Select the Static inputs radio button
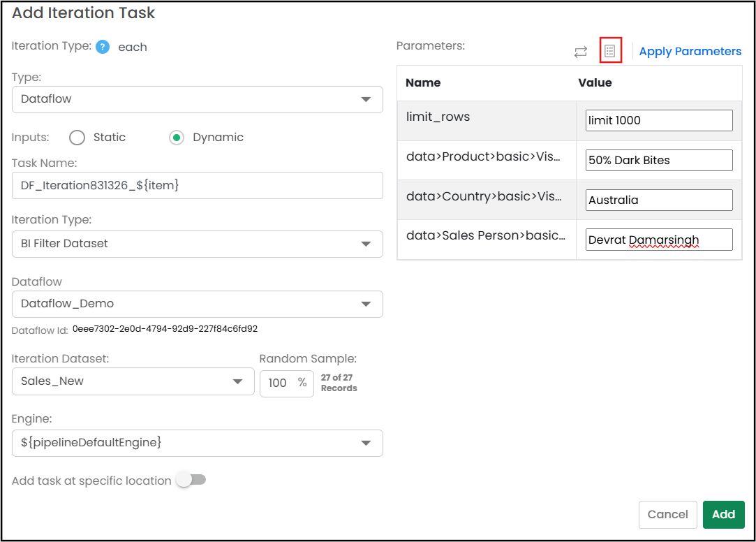The height and width of the screenshot is (542, 756). coord(77,138)
